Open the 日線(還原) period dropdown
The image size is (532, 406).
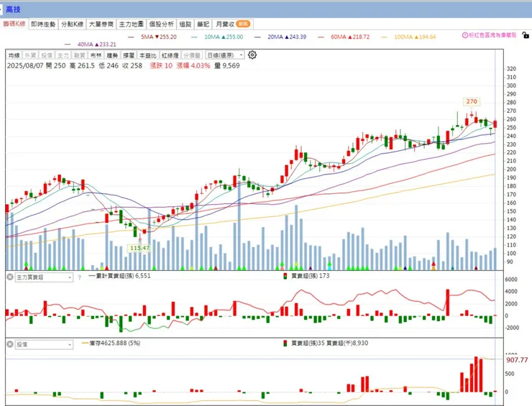[224, 55]
